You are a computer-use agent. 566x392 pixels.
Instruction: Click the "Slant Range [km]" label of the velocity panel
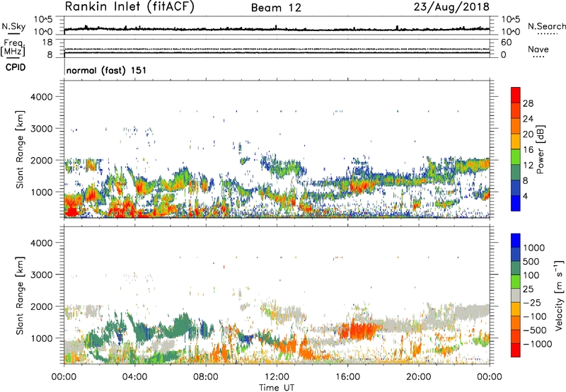[20, 295]
